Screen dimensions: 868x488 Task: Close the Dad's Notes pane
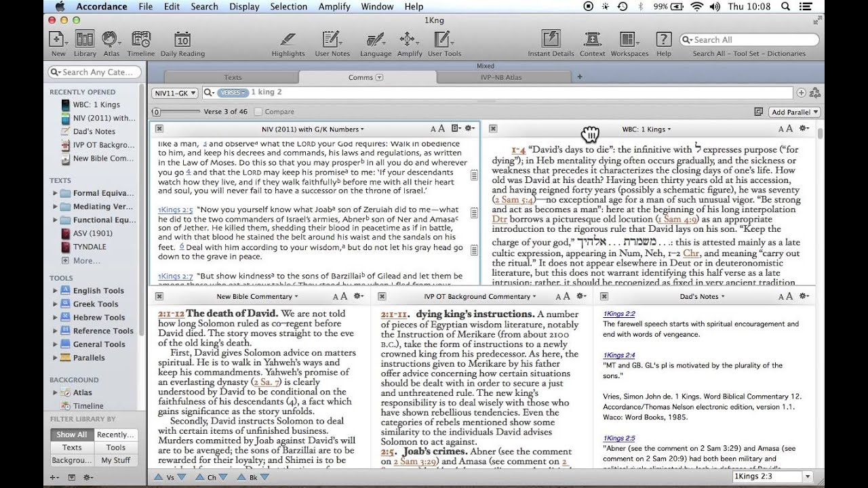(604, 296)
